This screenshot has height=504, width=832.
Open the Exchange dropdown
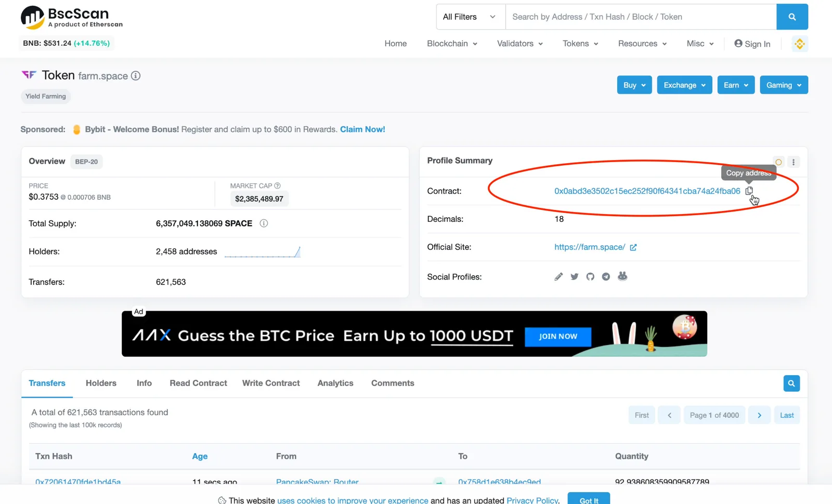685,85
